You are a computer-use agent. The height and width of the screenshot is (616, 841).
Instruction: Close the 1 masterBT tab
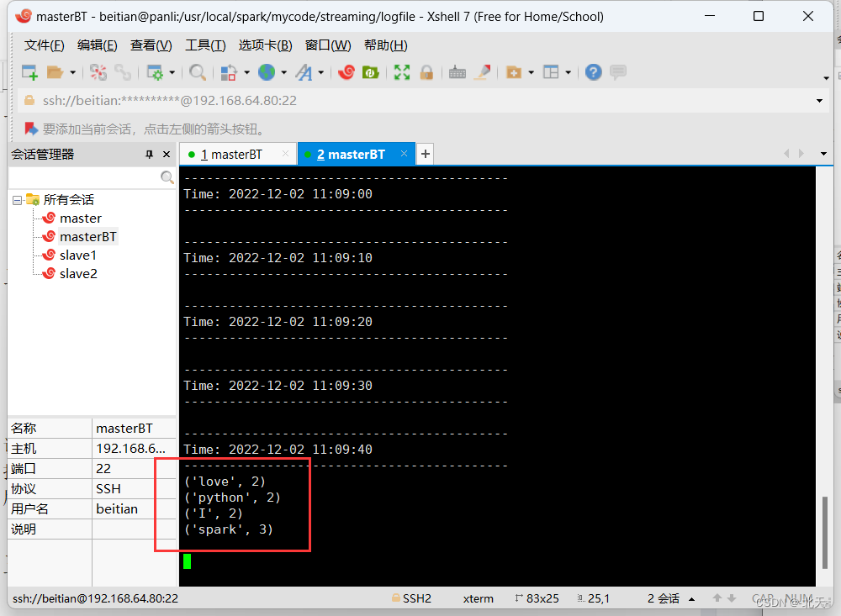285,154
